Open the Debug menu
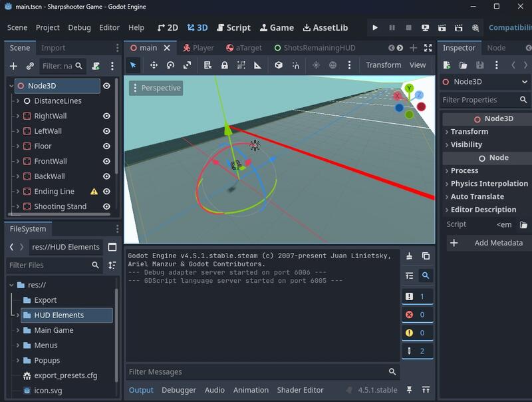Viewport: 532px width, 402px height. [79, 27]
